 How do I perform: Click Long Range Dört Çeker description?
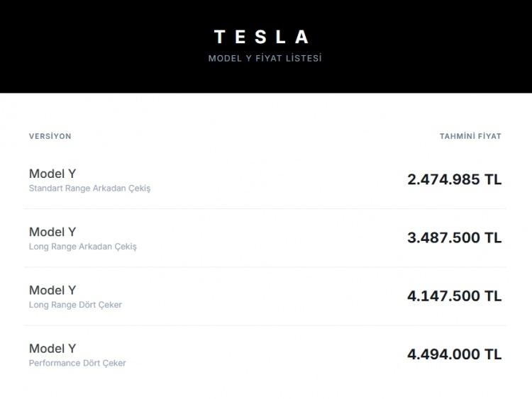(x=75, y=305)
